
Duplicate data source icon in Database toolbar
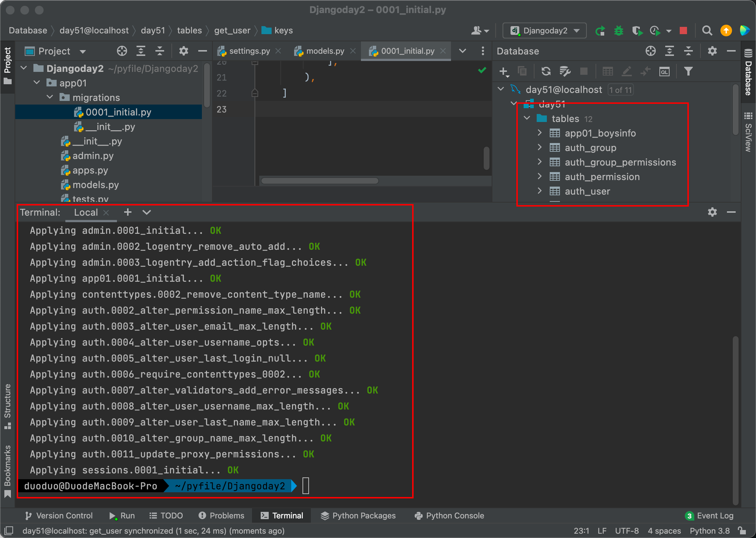click(522, 71)
